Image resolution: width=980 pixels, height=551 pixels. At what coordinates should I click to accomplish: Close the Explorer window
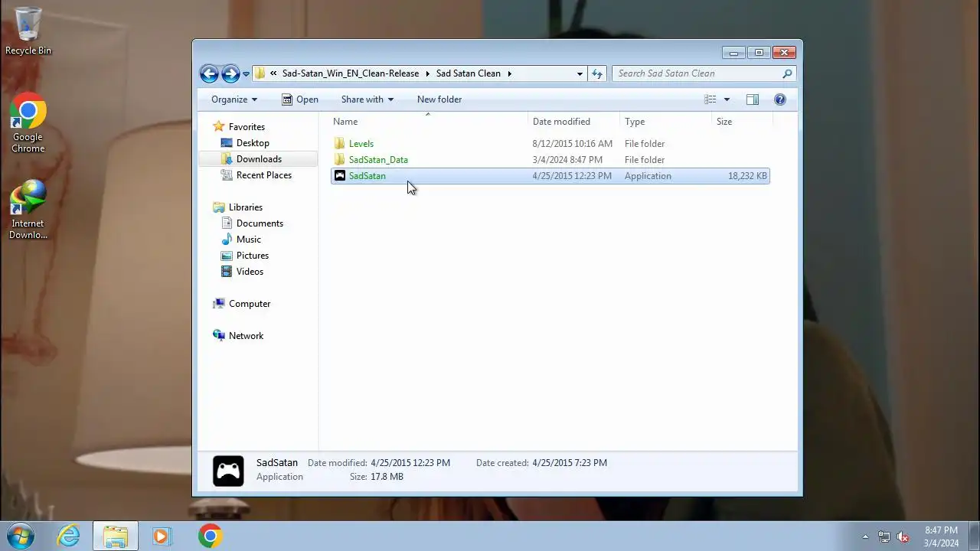[784, 53]
